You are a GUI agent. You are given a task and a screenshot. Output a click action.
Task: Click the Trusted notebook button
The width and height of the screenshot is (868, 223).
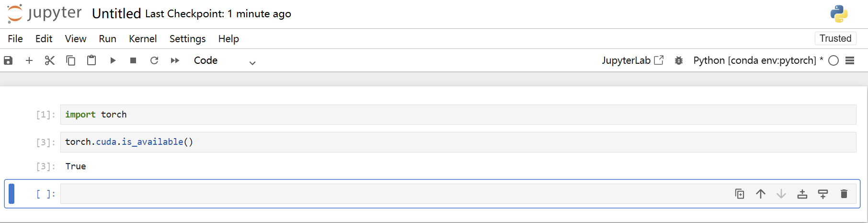pyautogui.click(x=835, y=38)
